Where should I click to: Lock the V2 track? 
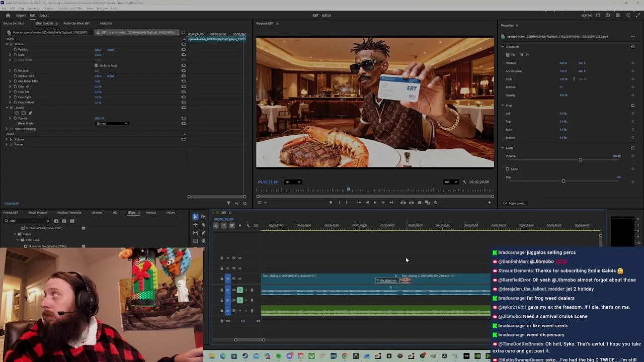[x=222, y=268]
